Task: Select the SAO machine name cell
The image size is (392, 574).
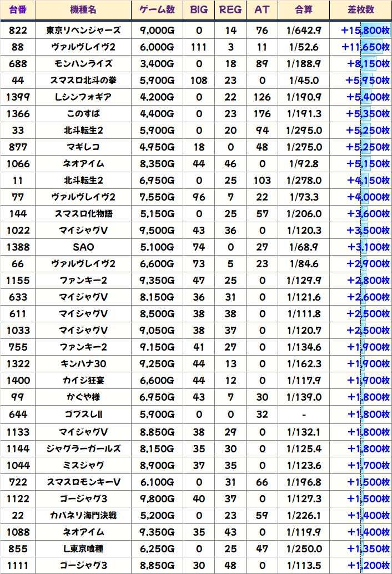Action: coord(83,247)
